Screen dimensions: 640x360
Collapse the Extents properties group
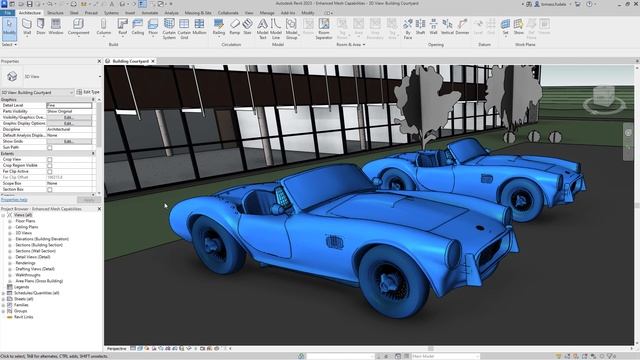coord(93,153)
